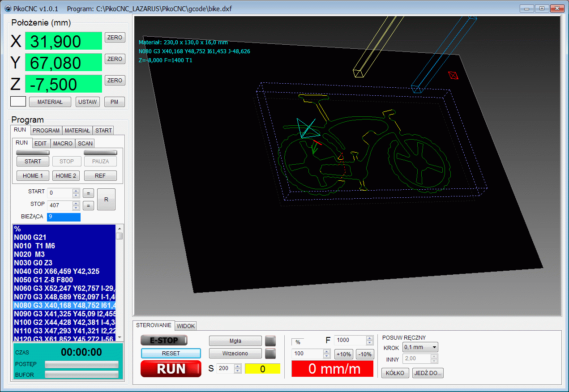The image size is (569, 392).
Task: Click the equals button next to STOP
Action: pos(89,206)
